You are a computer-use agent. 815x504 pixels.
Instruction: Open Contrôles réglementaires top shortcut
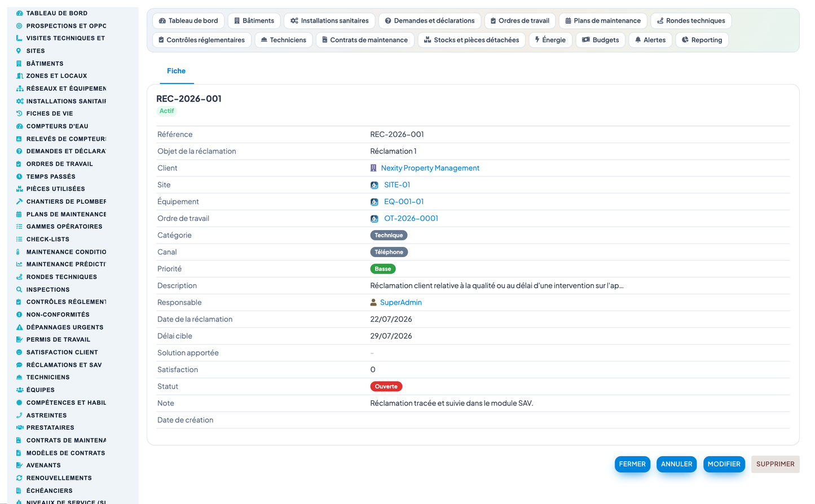point(202,40)
